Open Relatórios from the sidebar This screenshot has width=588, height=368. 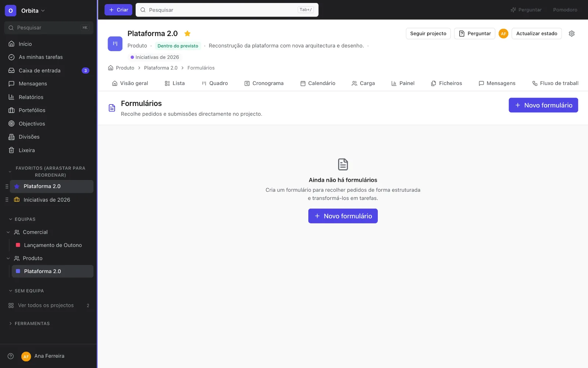click(49, 97)
